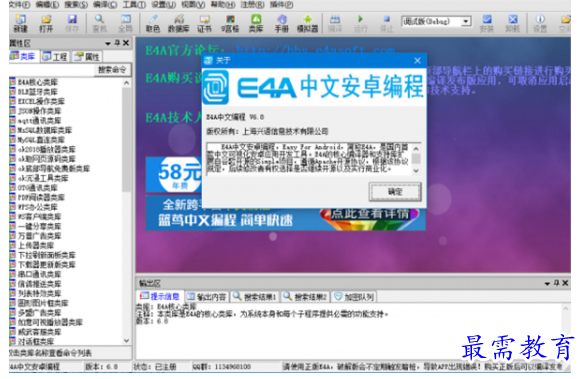583x379 pixels.
Task: Click the 新建 (New) toolbar icon
Action: click(x=20, y=23)
